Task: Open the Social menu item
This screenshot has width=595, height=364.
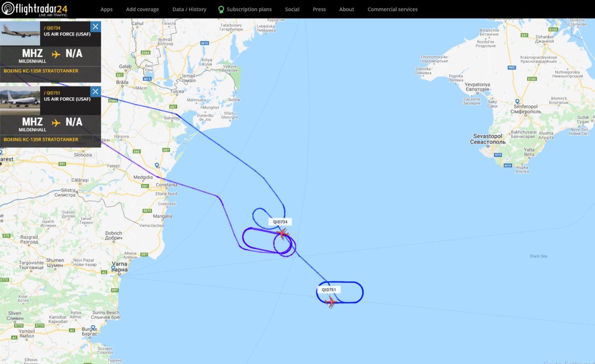Action: (292, 10)
